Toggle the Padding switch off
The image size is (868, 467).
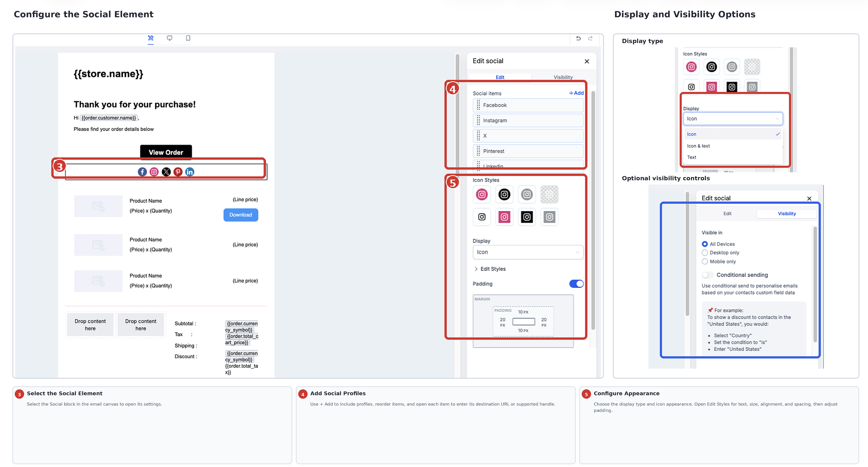click(x=576, y=284)
